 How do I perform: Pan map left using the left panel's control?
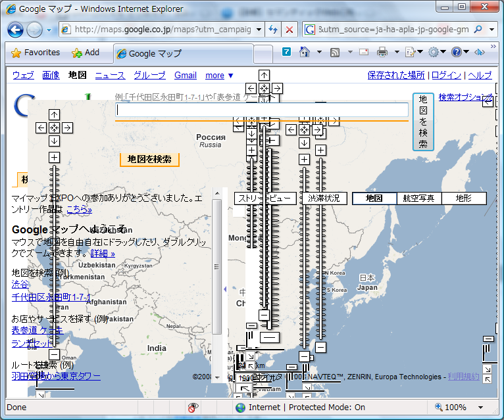click(x=41, y=128)
